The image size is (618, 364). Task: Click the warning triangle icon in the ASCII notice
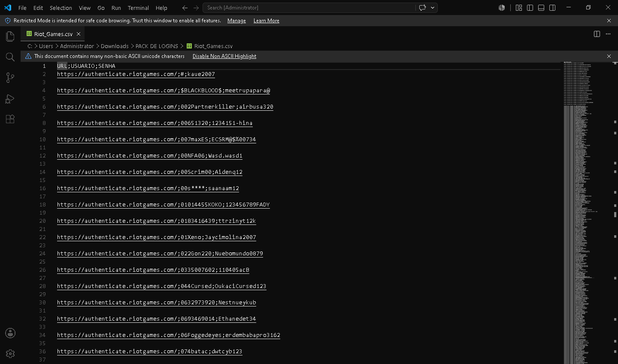pos(28,56)
